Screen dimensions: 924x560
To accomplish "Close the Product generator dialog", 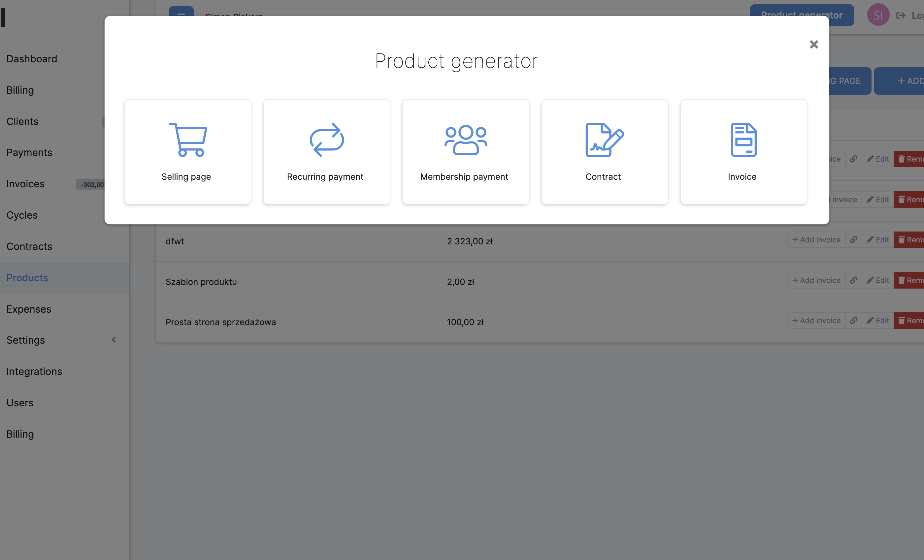I will [x=813, y=45].
